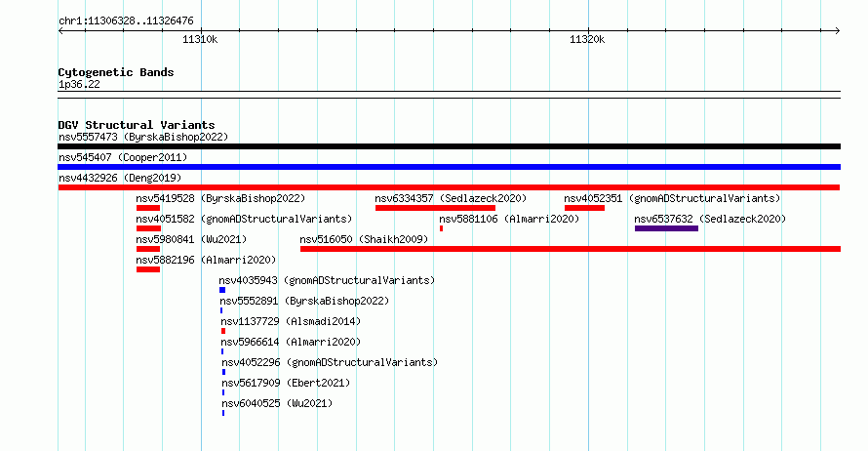This screenshot has height=451, width=868.
Task: Click the ruler's left arrowhead
Action: click(60, 31)
